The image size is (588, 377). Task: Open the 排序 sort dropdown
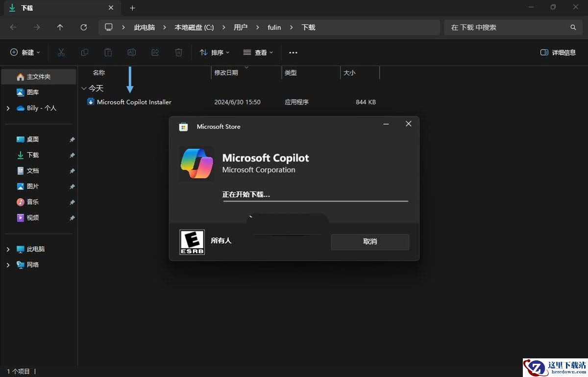point(215,52)
